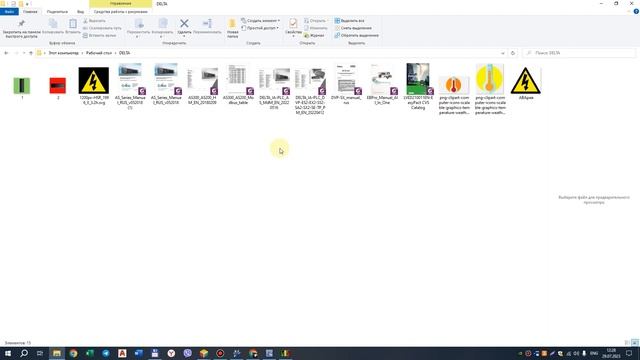This screenshot has width=640, height=360.
Task: Refresh the DELTA folder view
Action: point(513,53)
